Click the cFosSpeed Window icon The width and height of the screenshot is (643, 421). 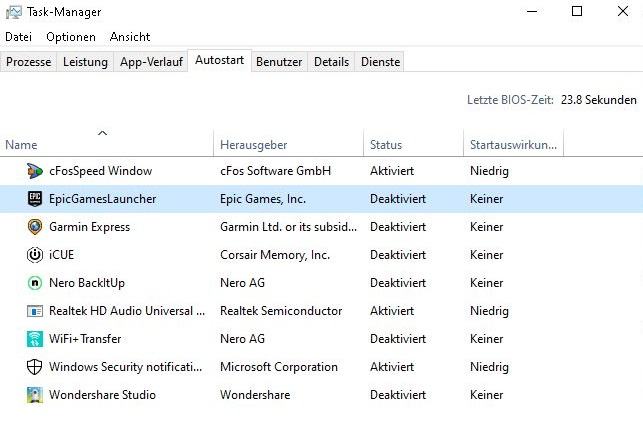pyautogui.click(x=34, y=171)
